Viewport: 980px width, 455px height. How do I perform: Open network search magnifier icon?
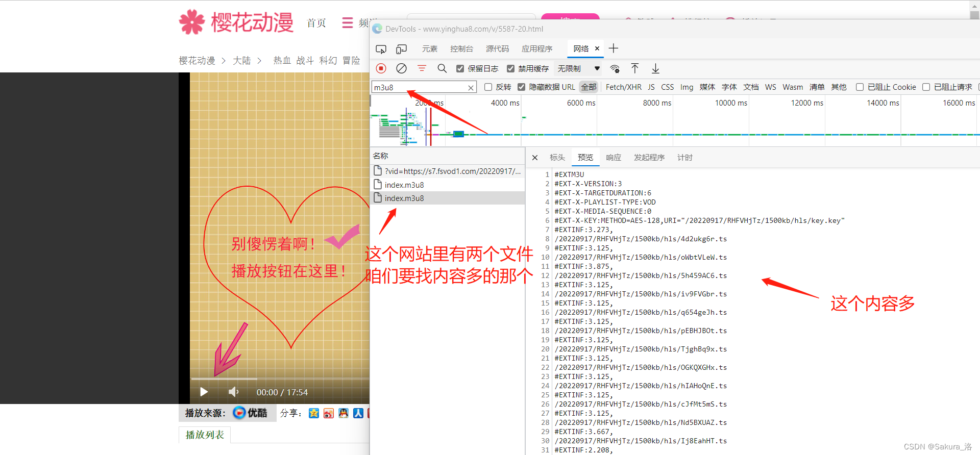tap(442, 68)
